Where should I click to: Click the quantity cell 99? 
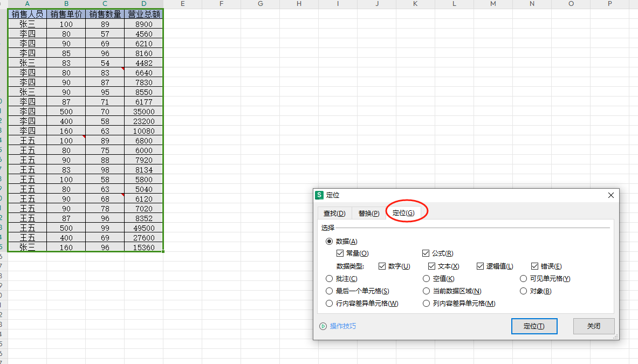pos(105,228)
